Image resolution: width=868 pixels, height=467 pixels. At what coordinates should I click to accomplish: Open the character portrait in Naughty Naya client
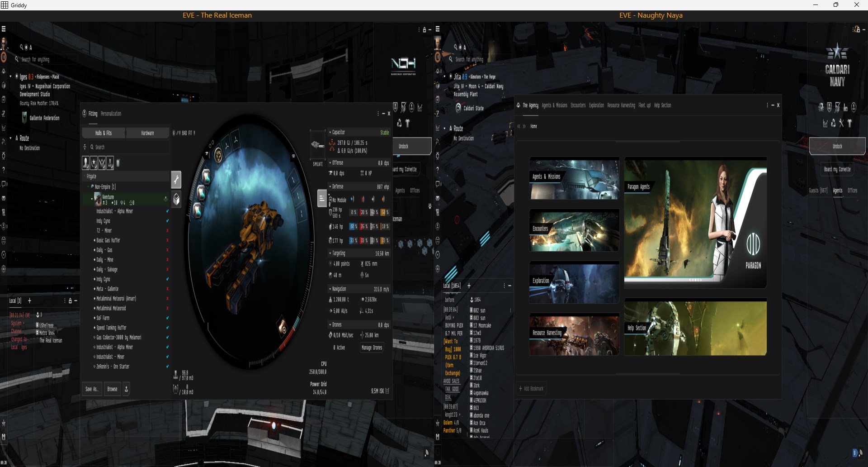(438, 43)
